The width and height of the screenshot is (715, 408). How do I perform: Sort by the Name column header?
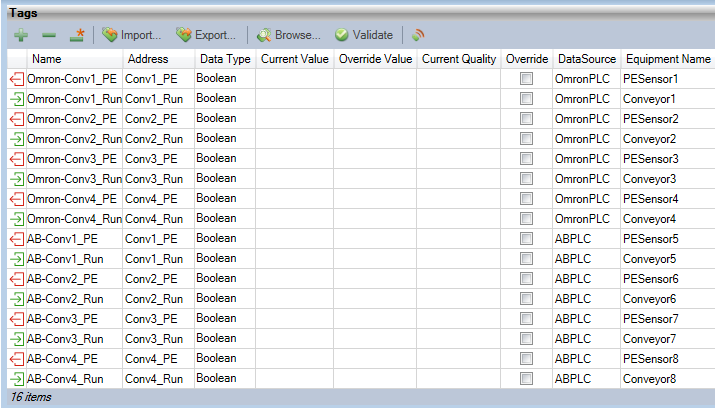[x=74, y=59]
